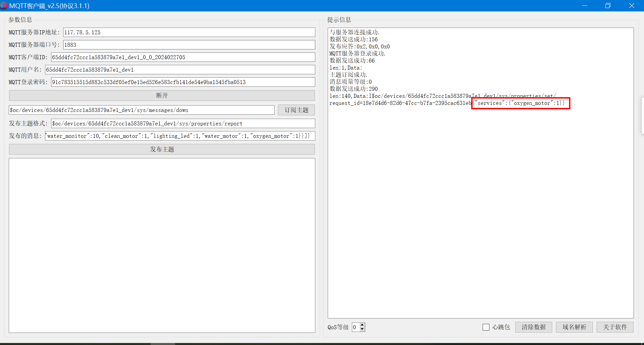The width and height of the screenshot is (644, 345).
Task: Click the publish topic format field
Action: (183, 123)
